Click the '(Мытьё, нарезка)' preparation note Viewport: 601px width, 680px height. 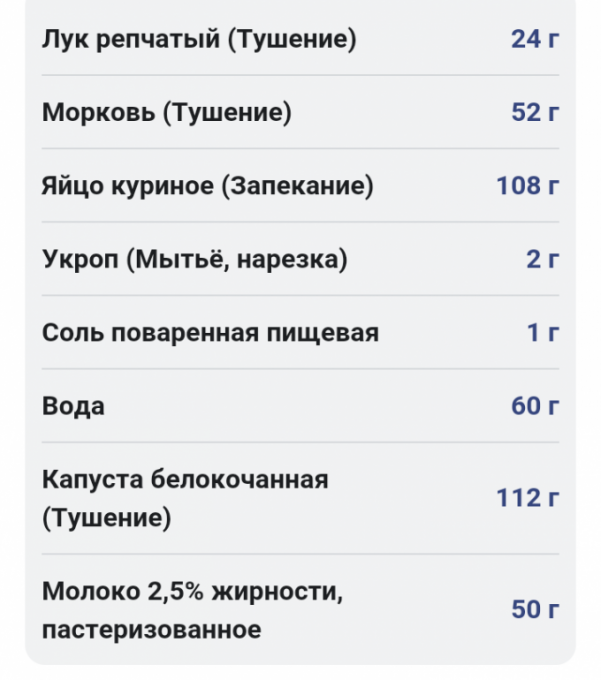click(237, 260)
